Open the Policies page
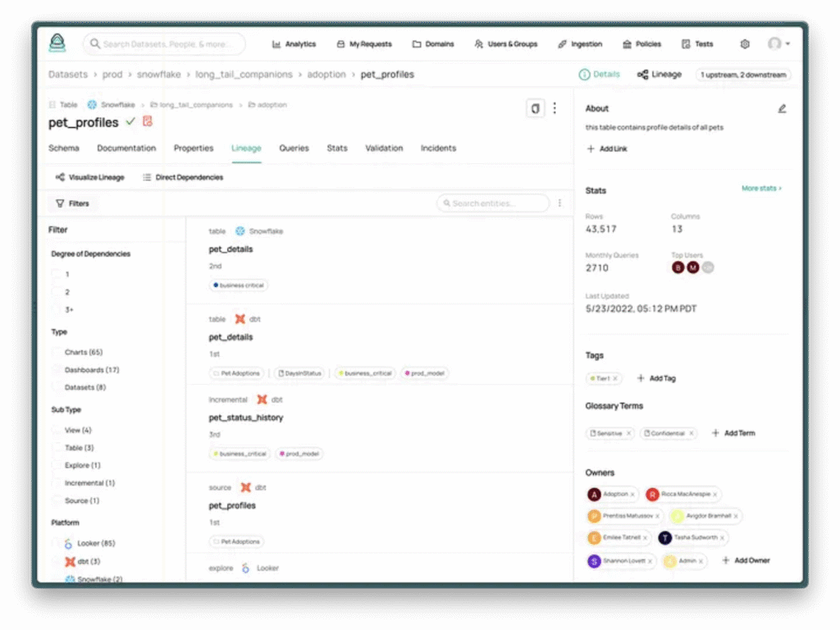The height and width of the screenshot is (630, 840). [641, 43]
